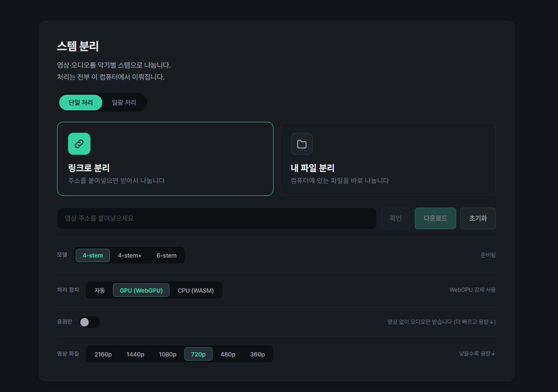Click the 다운로드 button
This screenshot has height=392, width=558.
coord(435,218)
